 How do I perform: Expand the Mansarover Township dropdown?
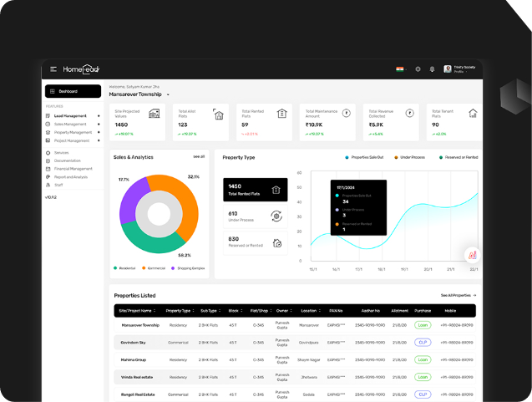168,95
